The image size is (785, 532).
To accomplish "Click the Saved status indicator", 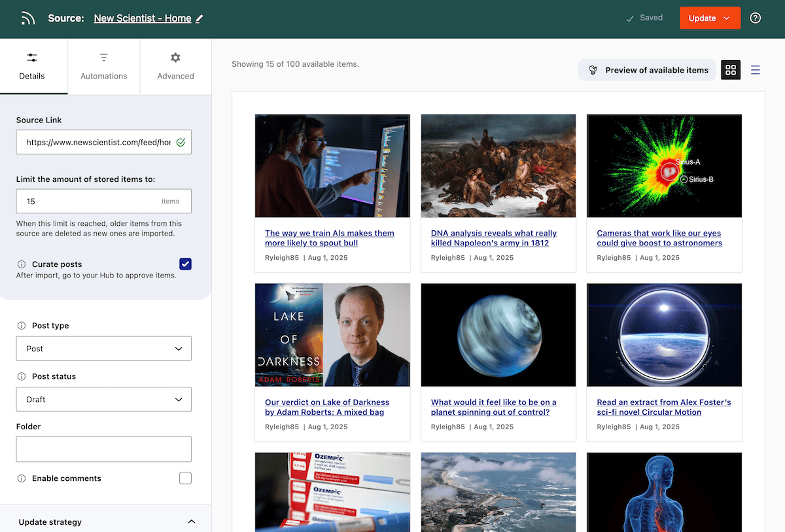I will click(x=644, y=18).
